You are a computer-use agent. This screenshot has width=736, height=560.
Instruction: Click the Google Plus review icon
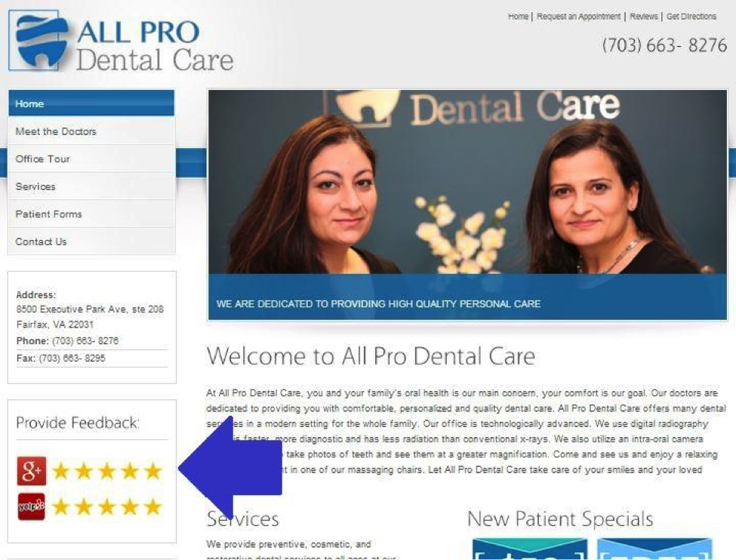[32, 471]
